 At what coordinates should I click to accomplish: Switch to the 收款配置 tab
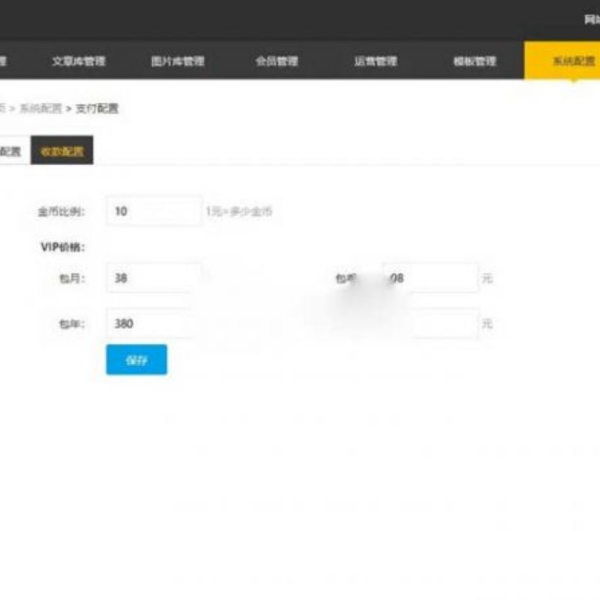tap(62, 152)
